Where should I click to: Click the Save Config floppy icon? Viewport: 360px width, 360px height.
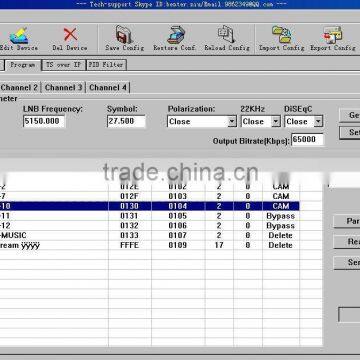(x=124, y=35)
